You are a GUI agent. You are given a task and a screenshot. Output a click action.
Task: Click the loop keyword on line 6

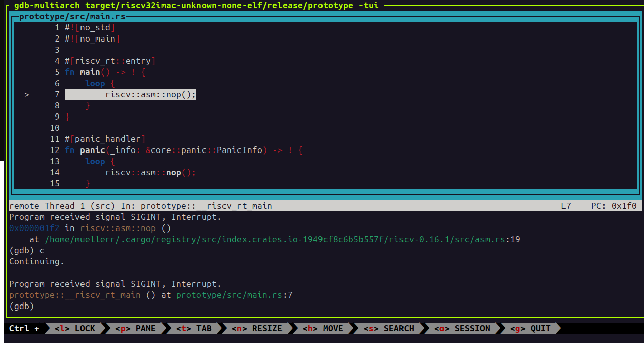point(95,83)
